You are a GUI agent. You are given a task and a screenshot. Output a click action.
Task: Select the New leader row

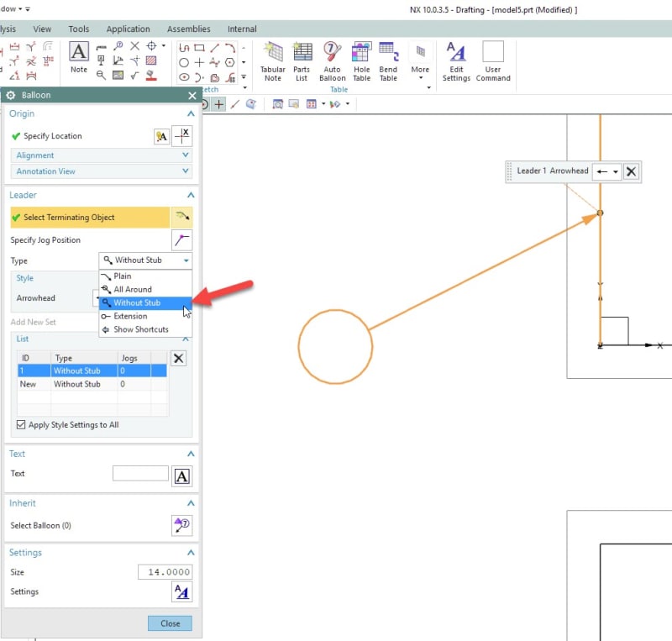[x=92, y=384]
